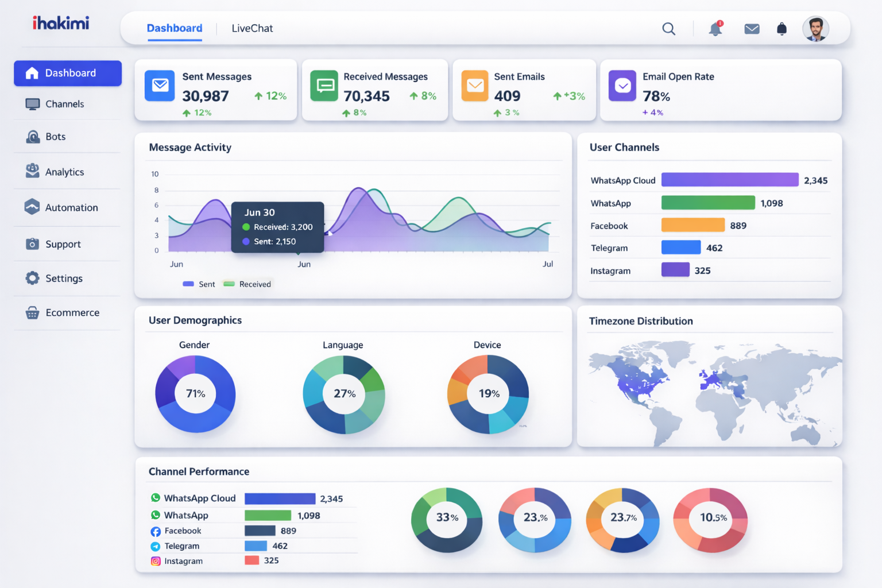The image size is (882, 588).
Task: Click the user profile avatar
Action: 815,29
